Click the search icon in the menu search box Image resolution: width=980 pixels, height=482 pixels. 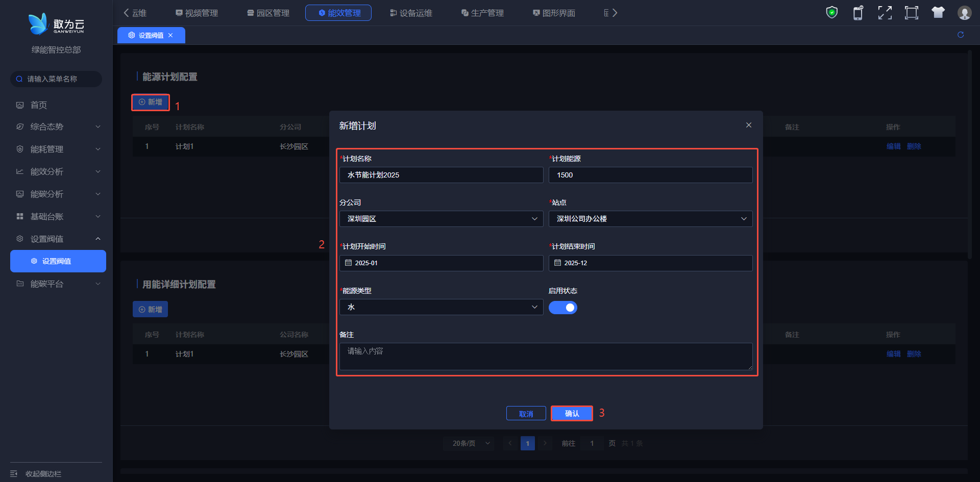[x=19, y=79]
